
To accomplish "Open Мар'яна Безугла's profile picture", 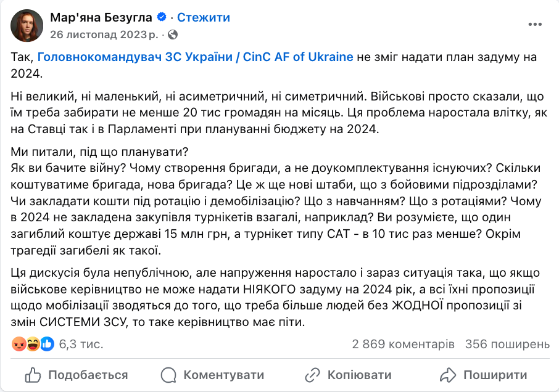I will (x=27, y=26).
